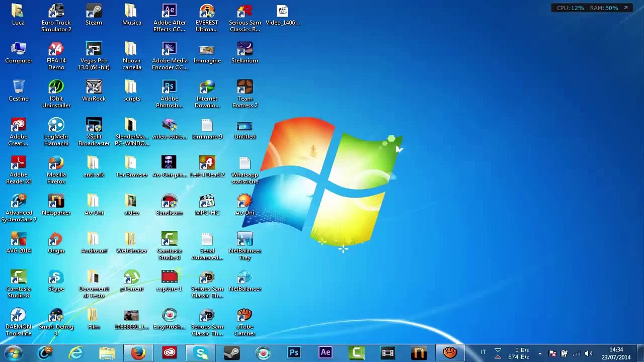Switch to Photoshop on the taskbar

pyautogui.click(x=294, y=353)
